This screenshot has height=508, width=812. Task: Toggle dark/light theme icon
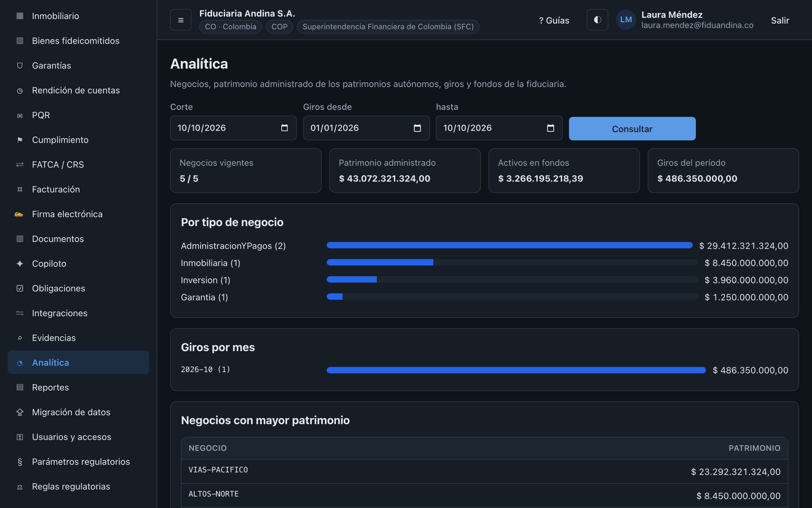[597, 20]
